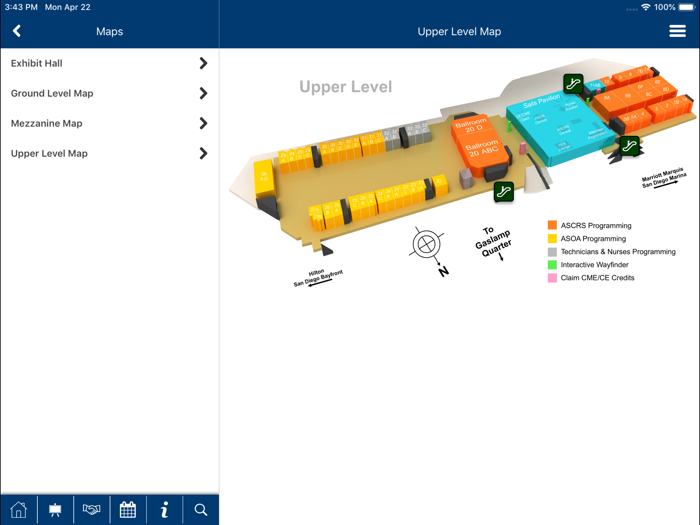
Task: Expand the Exhibit Hall chevron
Action: click(x=203, y=63)
